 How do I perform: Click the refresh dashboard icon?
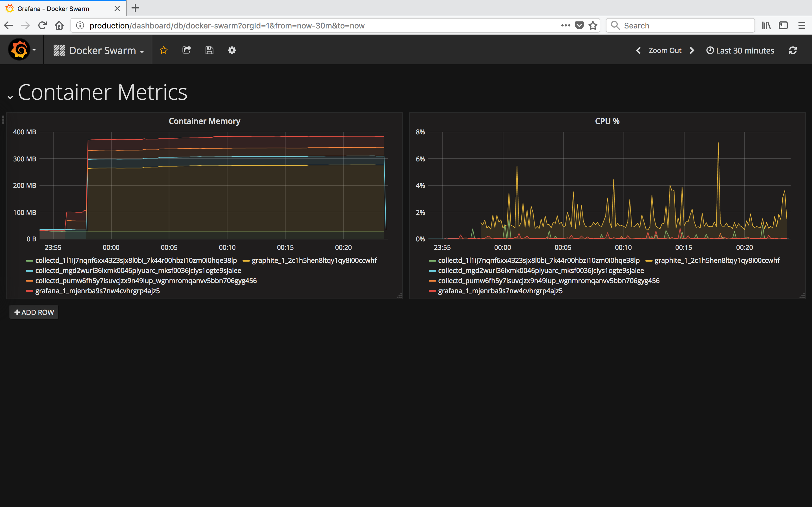[x=793, y=50]
